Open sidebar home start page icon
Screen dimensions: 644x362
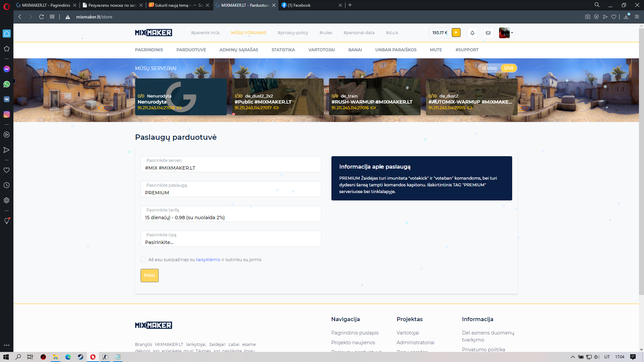coord(6,34)
